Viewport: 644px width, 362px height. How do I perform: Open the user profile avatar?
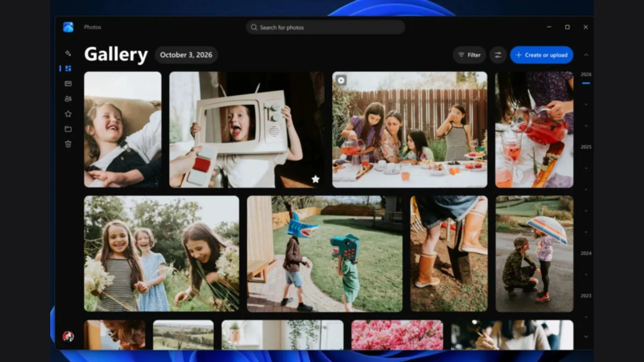68,336
